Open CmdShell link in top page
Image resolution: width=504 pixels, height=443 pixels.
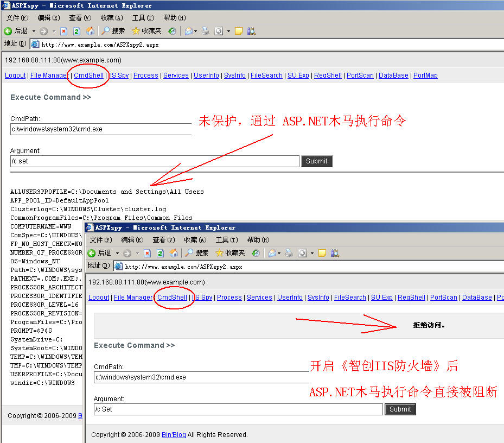[x=89, y=75]
